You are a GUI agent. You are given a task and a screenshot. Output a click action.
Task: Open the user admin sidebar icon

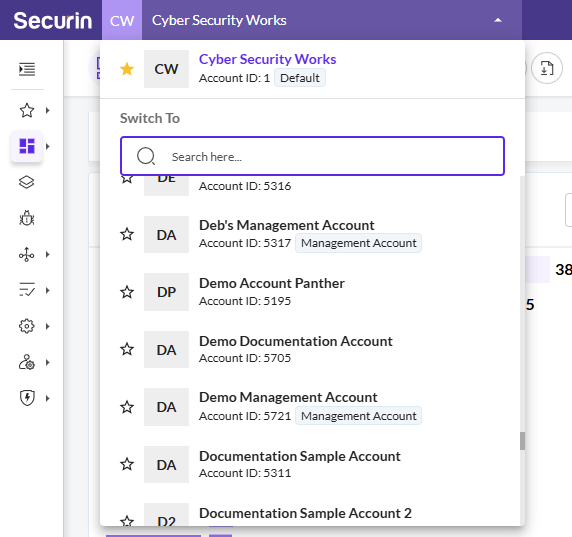point(27,362)
